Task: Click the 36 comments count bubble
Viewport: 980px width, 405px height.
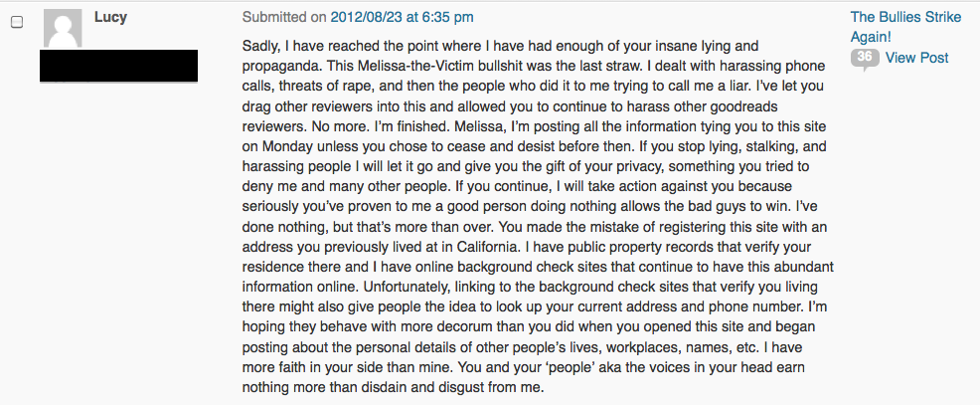Action: [865, 59]
